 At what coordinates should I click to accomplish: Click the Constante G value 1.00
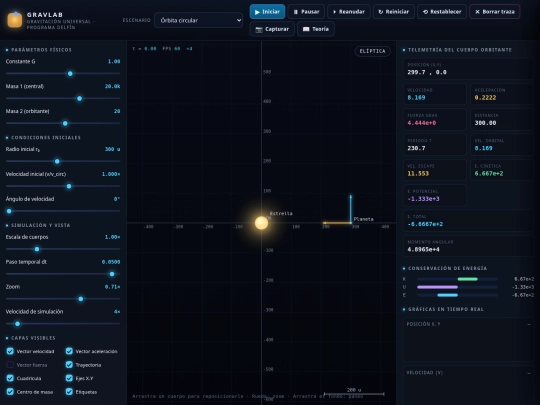coord(114,61)
